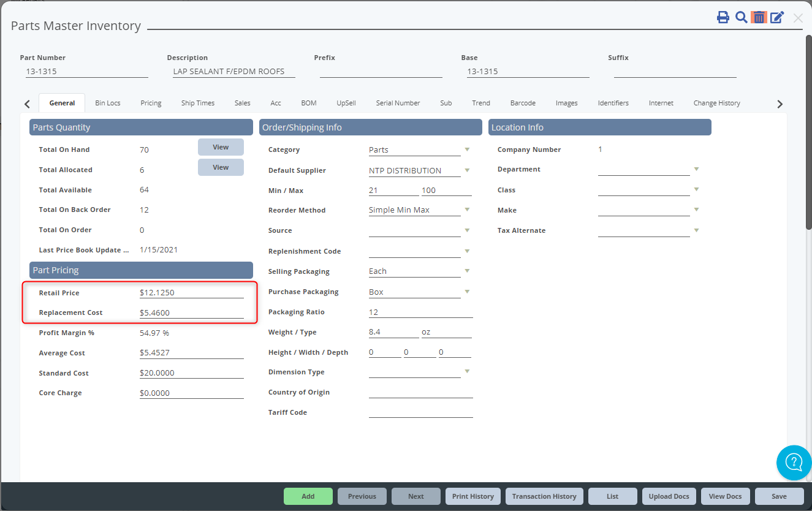Click the Standard Cost field
This screenshot has height=511, width=812.
pyautogui.click(x=192, y=373)
